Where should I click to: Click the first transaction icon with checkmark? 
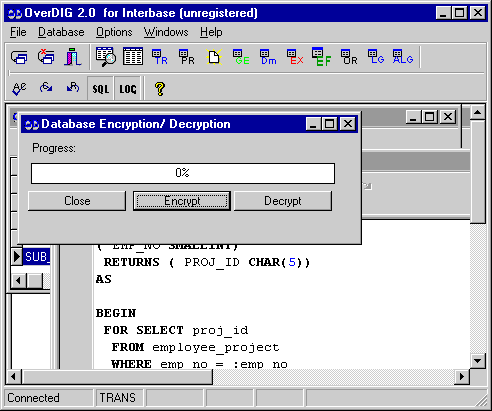point(19,88)
